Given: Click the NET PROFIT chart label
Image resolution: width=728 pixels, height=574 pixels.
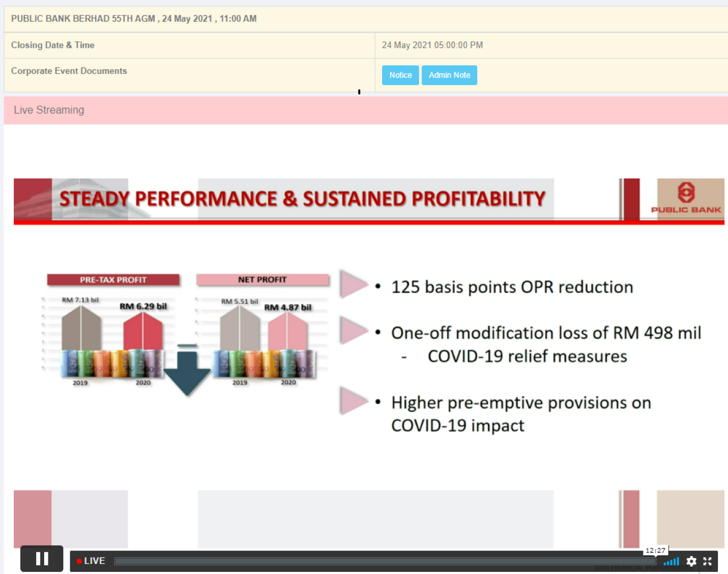Looking at the screenshot, I should point(263,280).
